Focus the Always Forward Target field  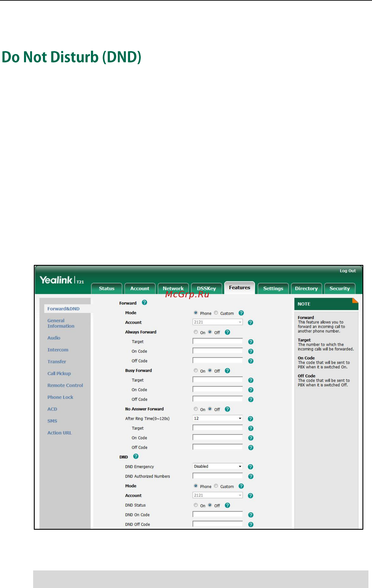(x=217, y=341)
